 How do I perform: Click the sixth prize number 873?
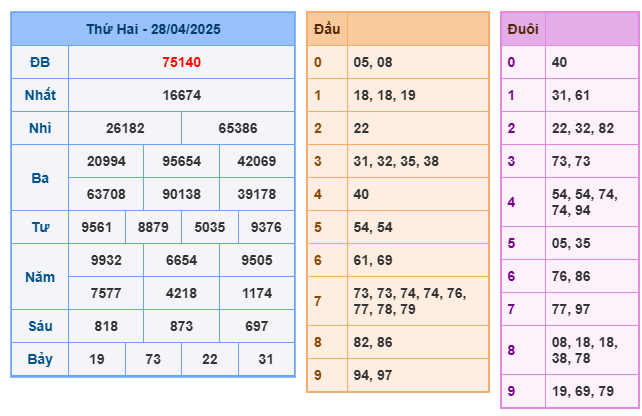tap(181, 326)
